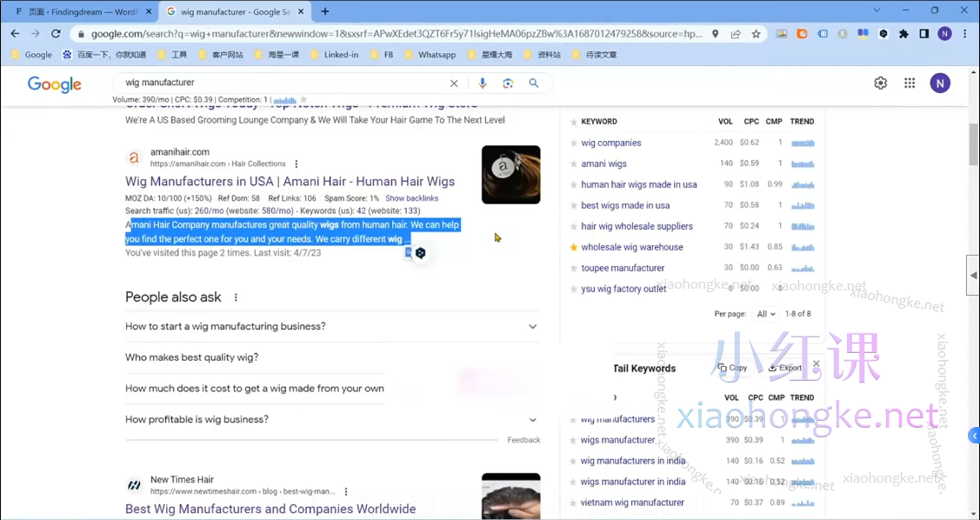This screenshot has width=980, height=520.
Task: Star the wig companies keyword
Action: (574, 143)
